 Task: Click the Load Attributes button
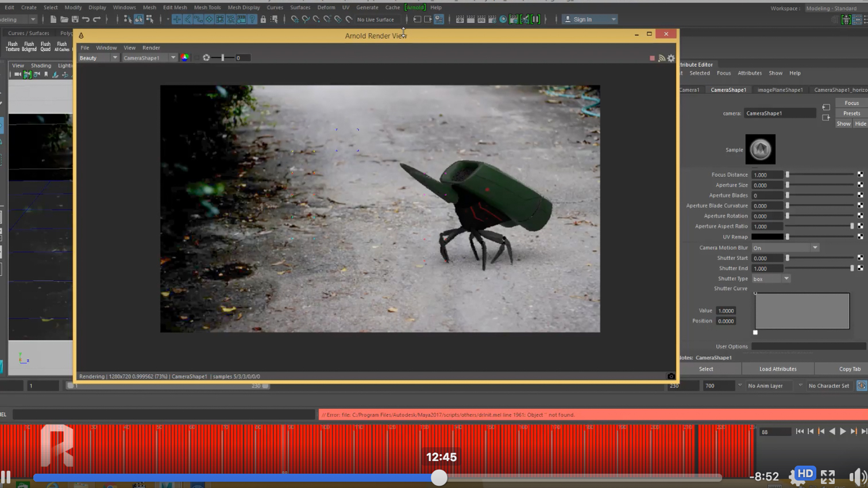tap(778, 369)
